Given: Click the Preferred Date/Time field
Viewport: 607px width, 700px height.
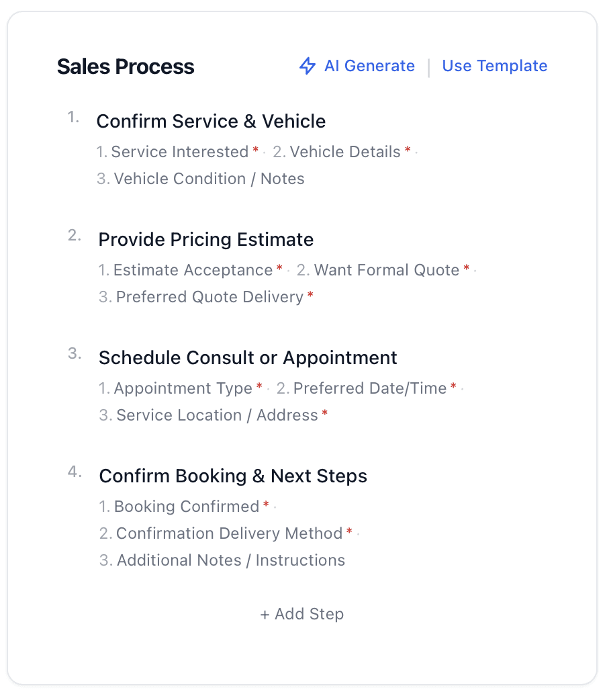Looking at the screenshot, I should tap(370, 388).
